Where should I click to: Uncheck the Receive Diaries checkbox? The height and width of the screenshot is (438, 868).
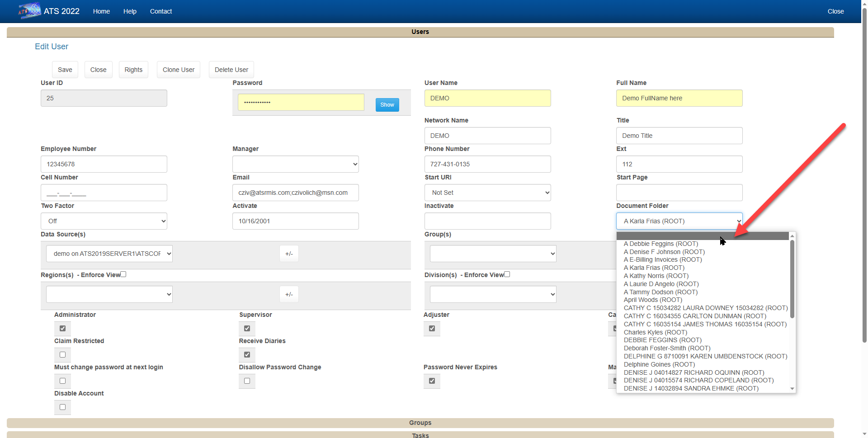click(247, 355)
